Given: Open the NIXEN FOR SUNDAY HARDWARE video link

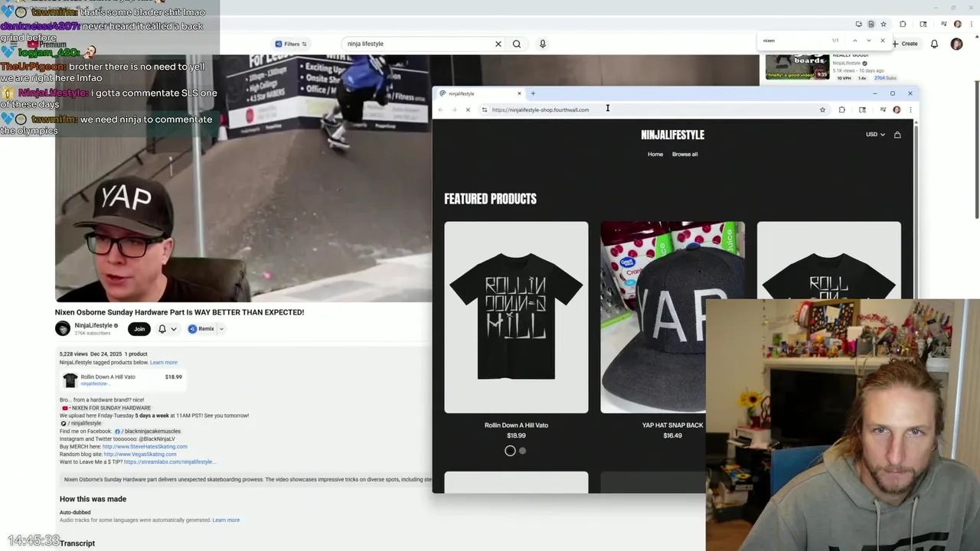Looking at the screenshot, I should click(x=106, y=408).
